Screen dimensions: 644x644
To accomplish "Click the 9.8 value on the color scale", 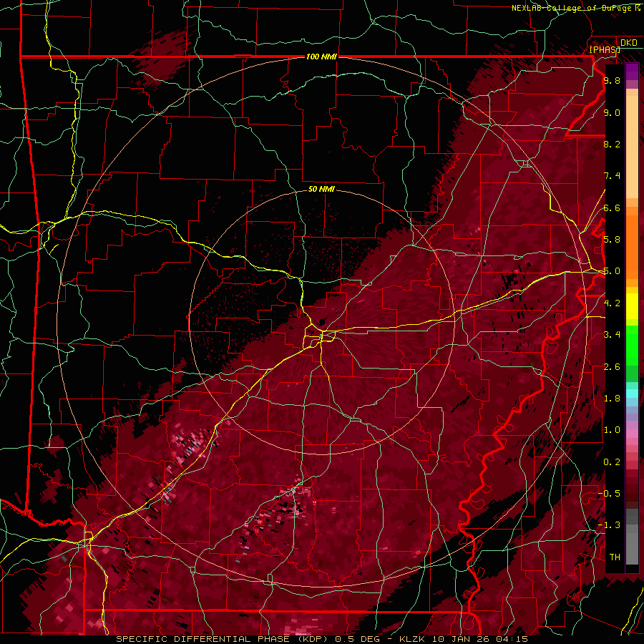I will pyautogui.click(x=612, y=80).
